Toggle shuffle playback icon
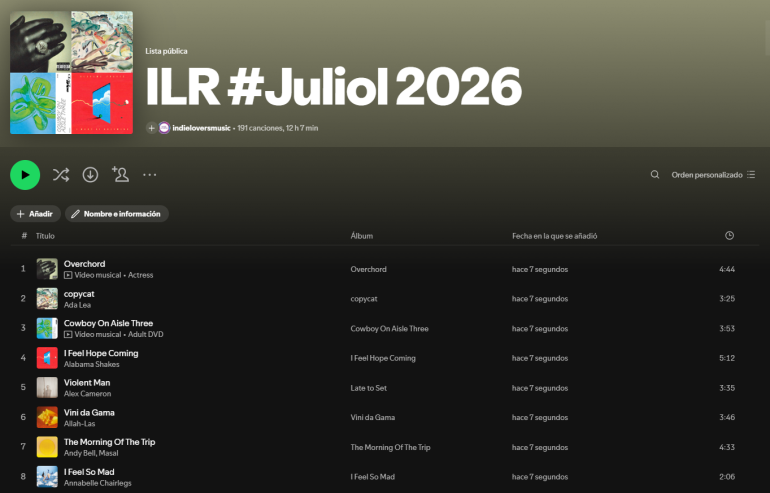Screen dimensions: 770x493 pos(61,175)
